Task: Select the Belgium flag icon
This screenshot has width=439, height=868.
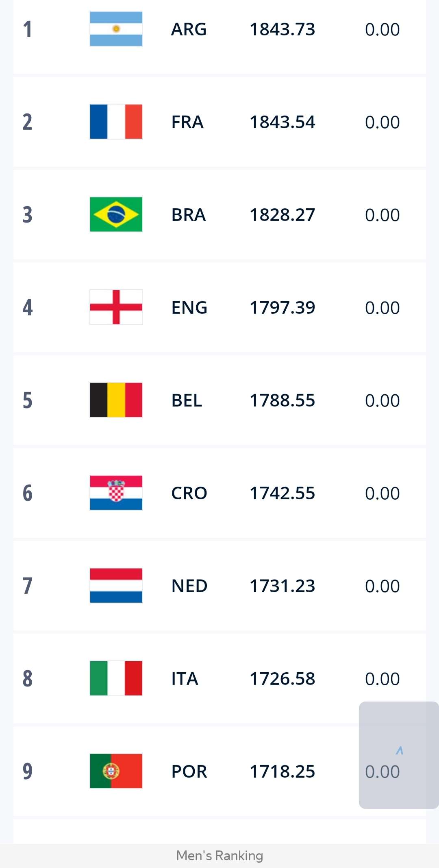Action: tap(116, 400)
